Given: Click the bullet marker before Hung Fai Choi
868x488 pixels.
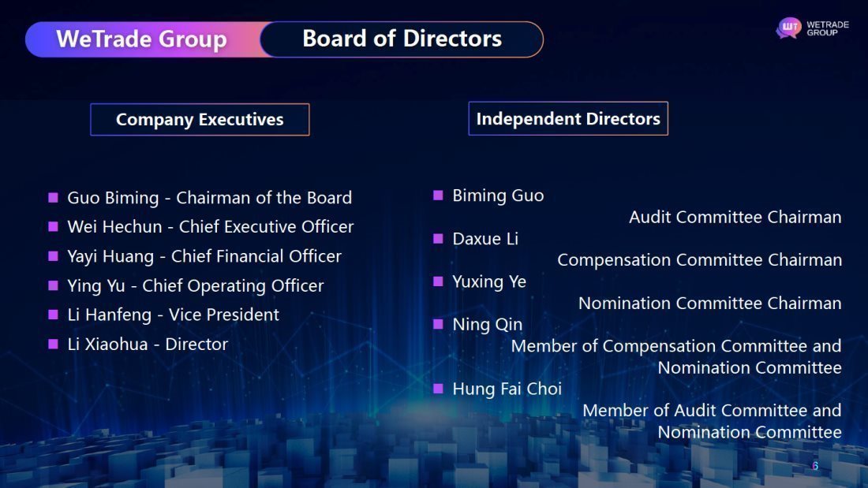Looking at the screenshot, I should point(438,388).
